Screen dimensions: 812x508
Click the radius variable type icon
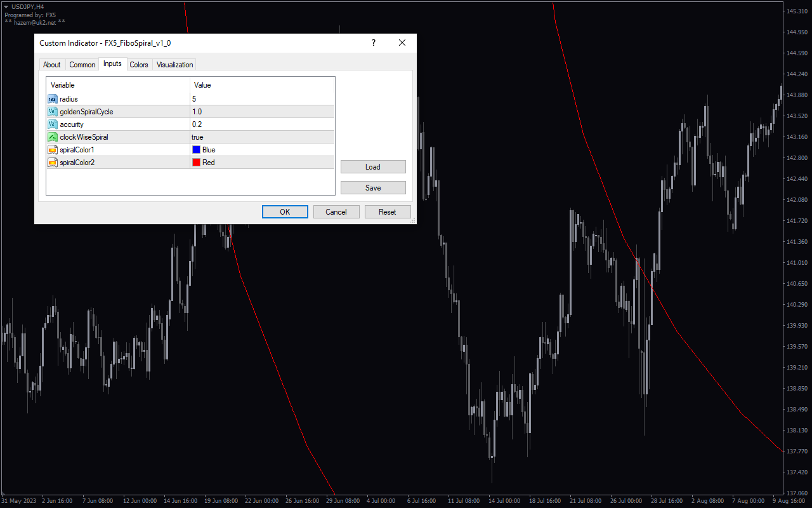53,99
